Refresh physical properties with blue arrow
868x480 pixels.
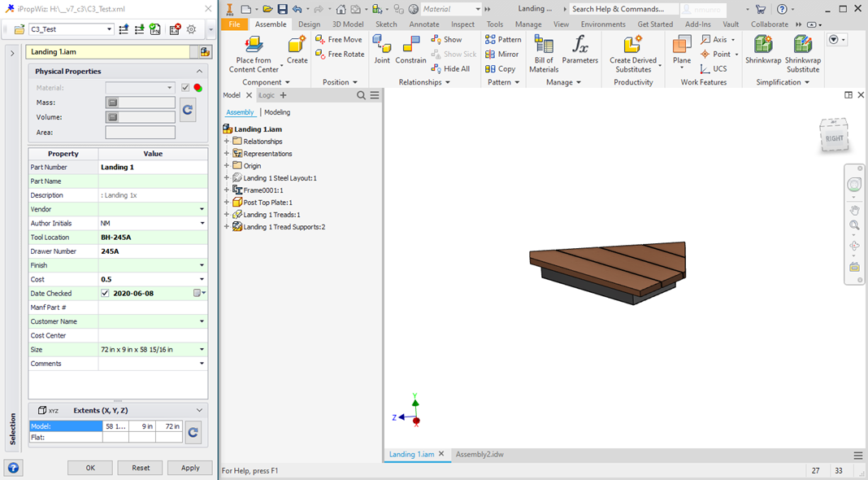188,110
